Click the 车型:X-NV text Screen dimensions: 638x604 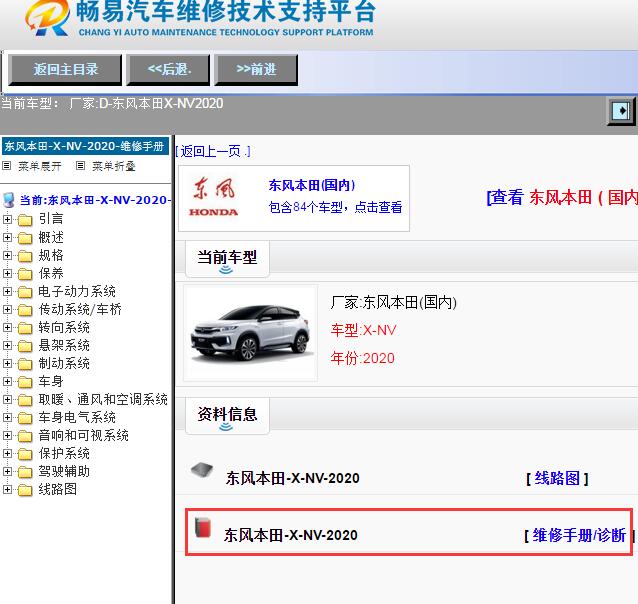coord(363,330)
